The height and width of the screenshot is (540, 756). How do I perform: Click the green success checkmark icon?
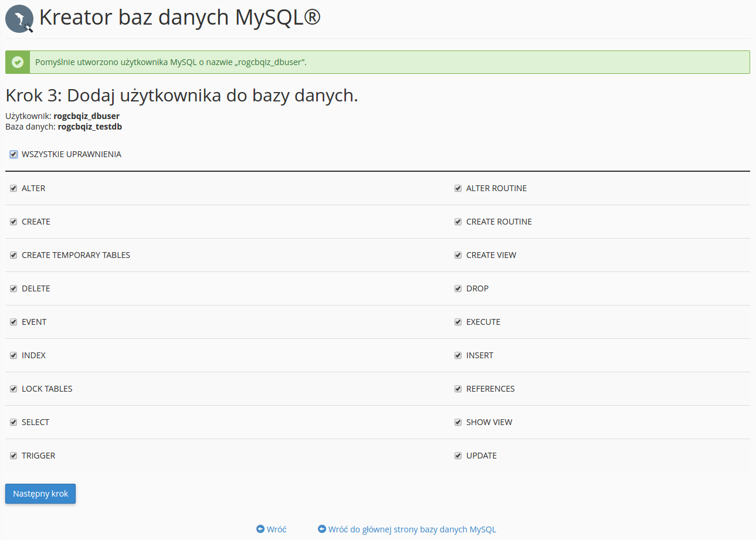[18, 62]
